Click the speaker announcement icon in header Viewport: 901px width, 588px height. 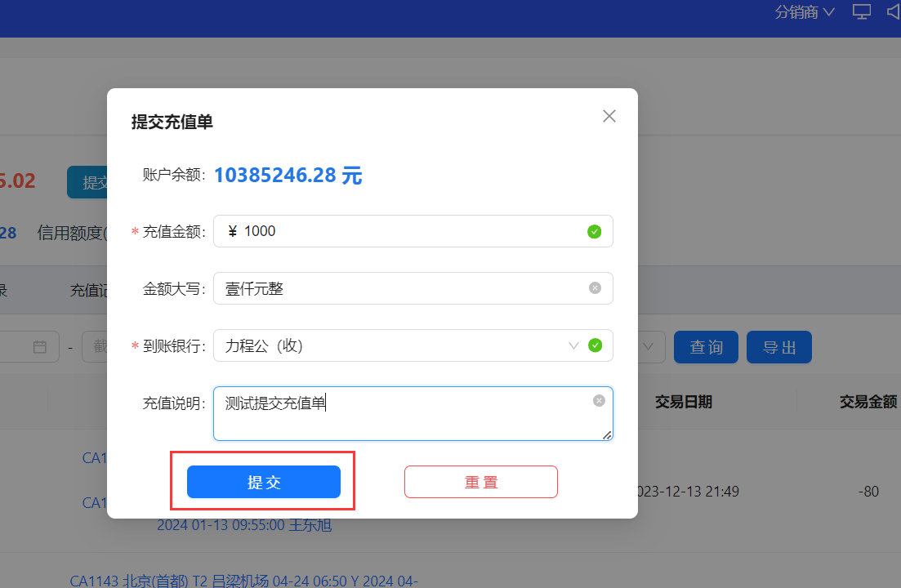pyautogui.click(x=893, y=12)
